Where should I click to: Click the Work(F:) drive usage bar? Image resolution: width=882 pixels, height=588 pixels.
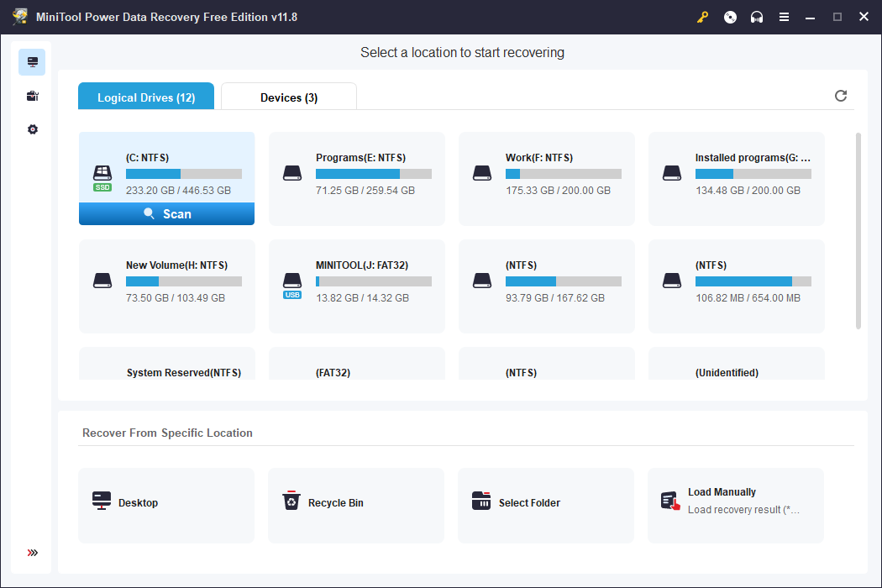(x=564, y=174)
